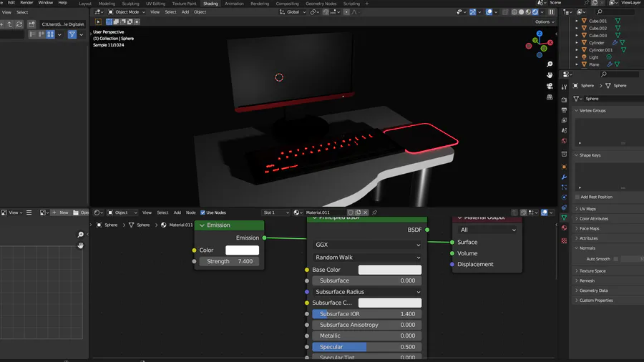Create new folder in file browser
Image resolution: width=644 pixels, height=362 pixels.
click(x=31, y=24)
